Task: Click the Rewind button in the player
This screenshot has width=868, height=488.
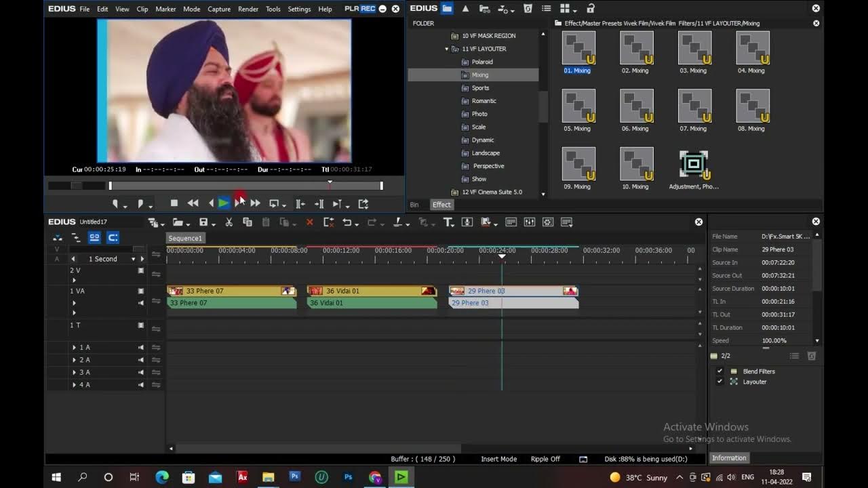Action: pyautogui.click(x=193, y=203)
